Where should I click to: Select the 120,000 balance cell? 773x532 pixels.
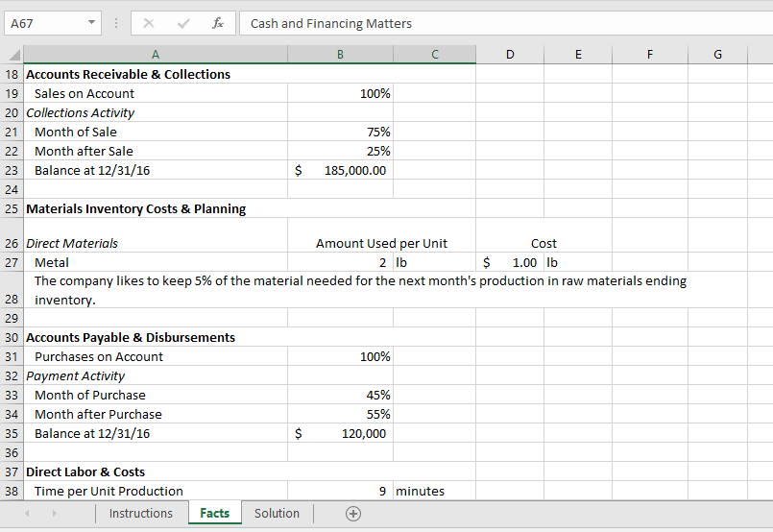(340, 433)
